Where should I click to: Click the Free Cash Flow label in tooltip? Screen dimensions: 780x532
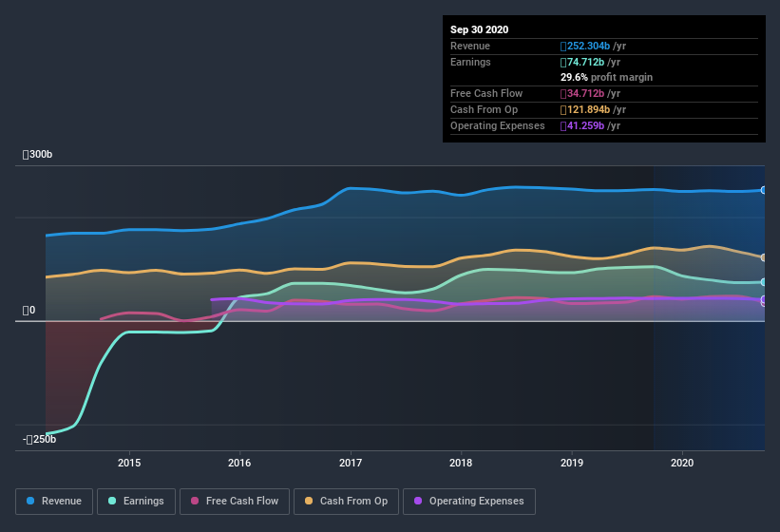click(486, 93)
